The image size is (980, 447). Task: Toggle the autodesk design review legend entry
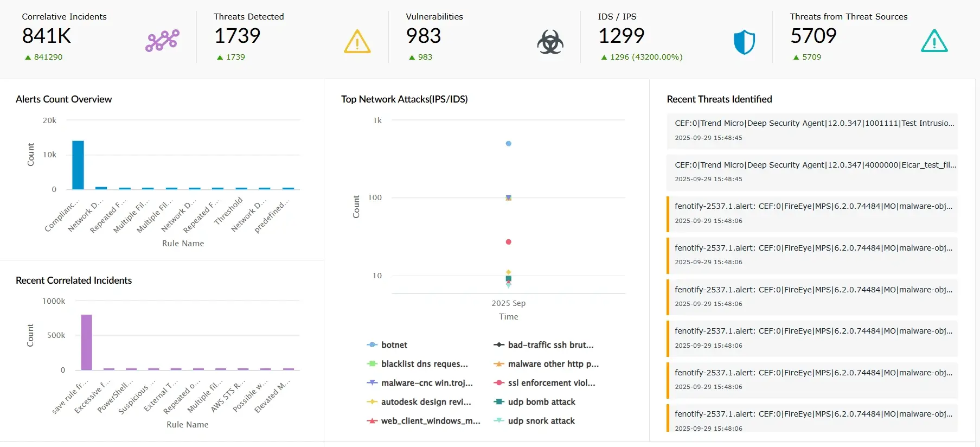pyautogui.click(x=419, y=402)
